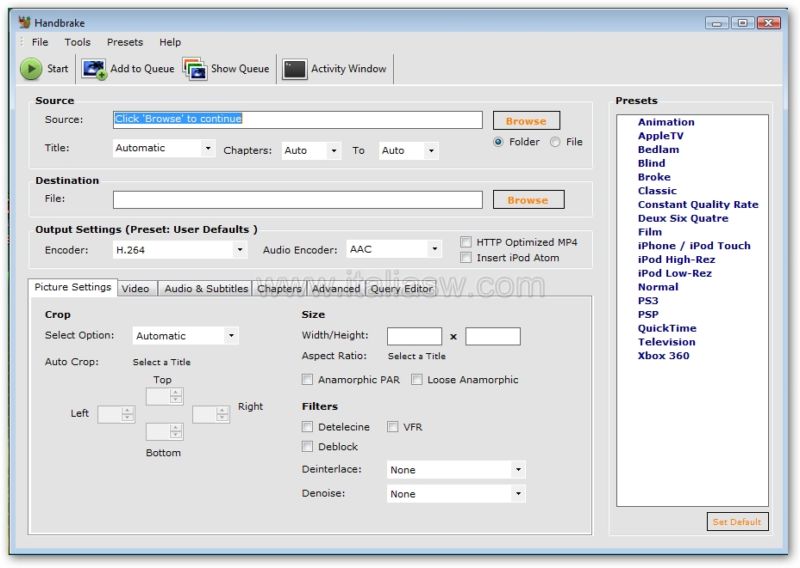800x568 pixels.
Task: Select the Constant Quality Rate preset
Action: (x=698, y=205)
